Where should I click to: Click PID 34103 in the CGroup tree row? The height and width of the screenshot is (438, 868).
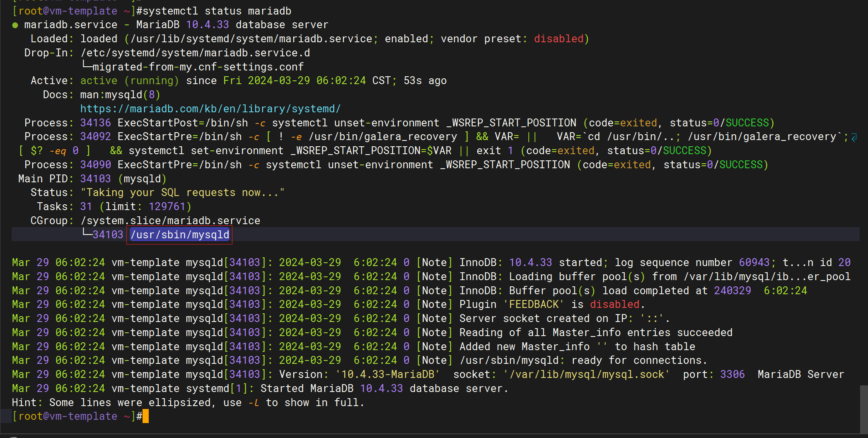[108, 235]
